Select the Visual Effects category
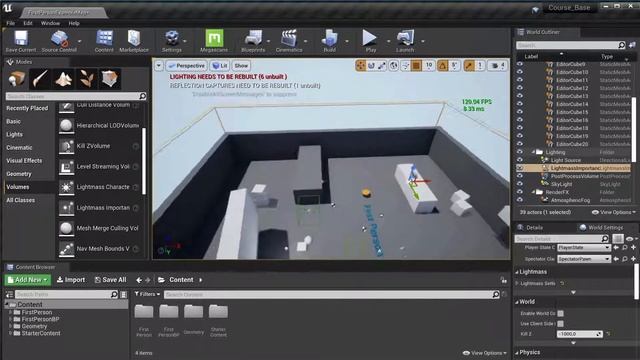The width and height of the screenshot is (640, 360). tap(24, 160)
